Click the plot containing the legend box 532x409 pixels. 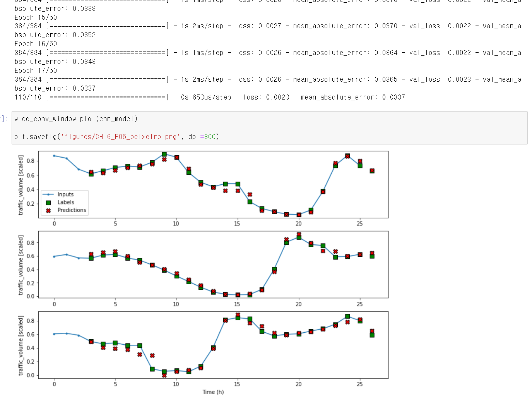click(x=213, y=184)
